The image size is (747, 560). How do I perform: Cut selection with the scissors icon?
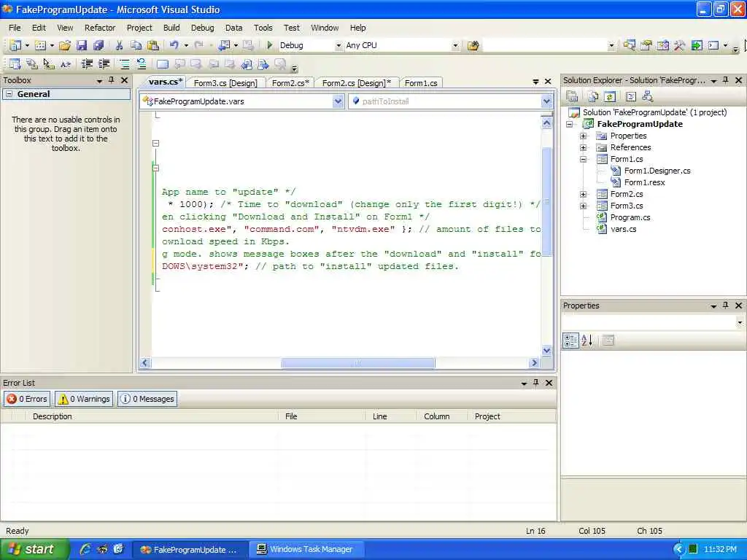[x=119, y=46]
